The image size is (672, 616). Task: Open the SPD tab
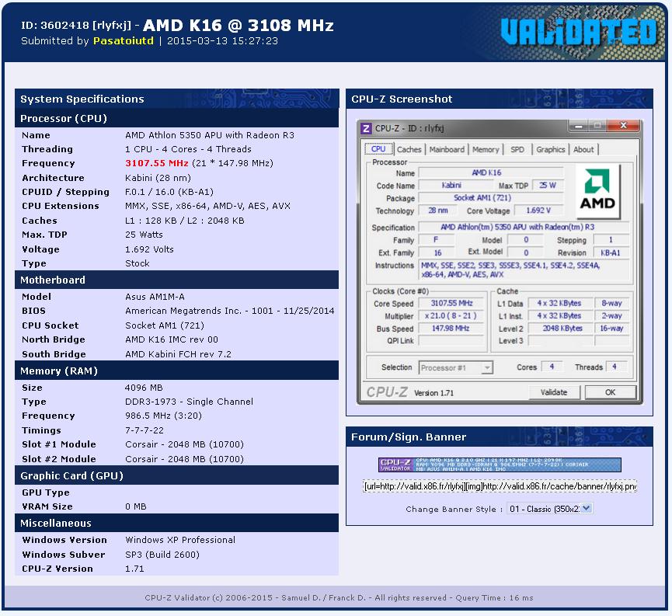point(517,149)
